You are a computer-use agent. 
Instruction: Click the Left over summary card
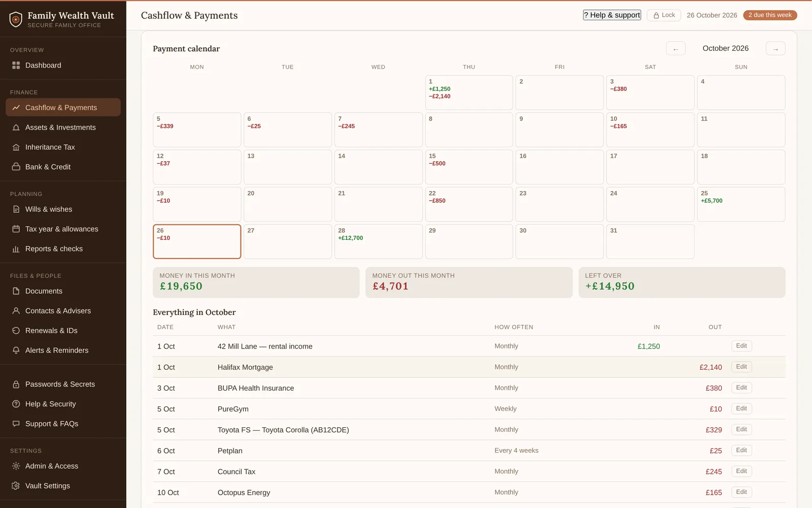(x=682, y=282)
